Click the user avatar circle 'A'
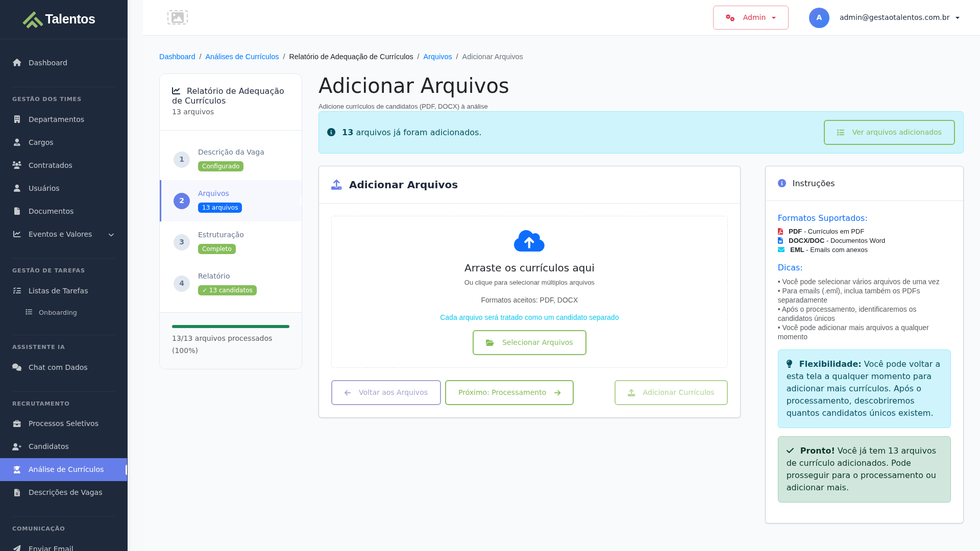The image size is (980, 551). point(819,18)
